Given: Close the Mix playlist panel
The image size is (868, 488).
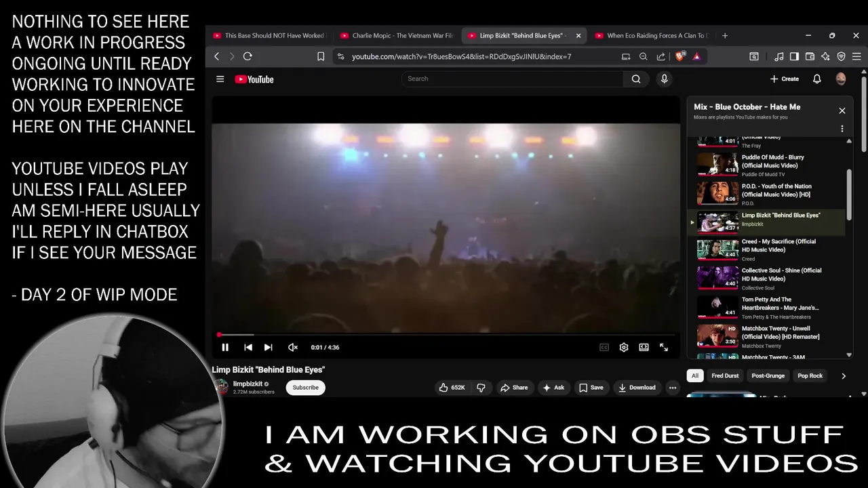Looking at the screenshot, I should click(842, 110).
